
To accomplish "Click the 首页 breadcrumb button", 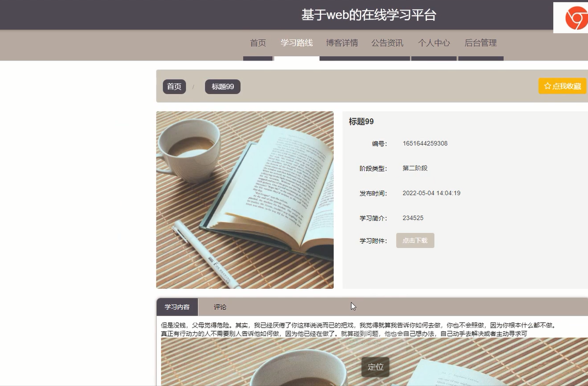I will [174, 87].
